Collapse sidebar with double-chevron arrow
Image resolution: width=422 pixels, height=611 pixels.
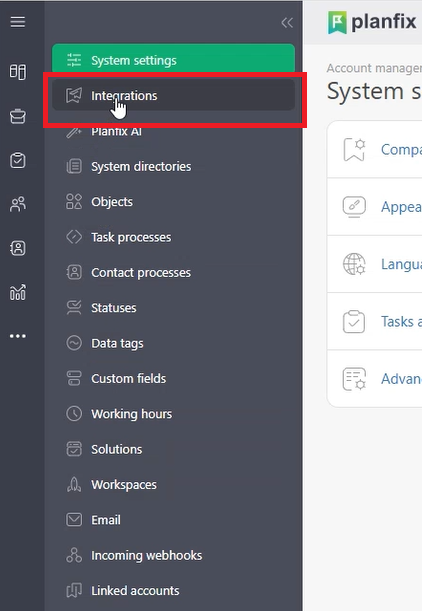(x=287, y=23)
